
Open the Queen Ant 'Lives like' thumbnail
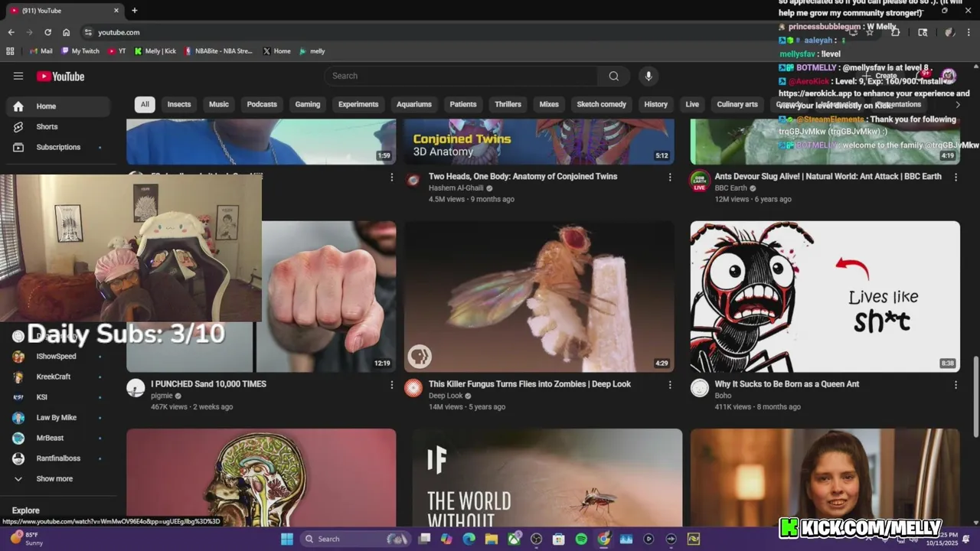click(x=825, y=296)
